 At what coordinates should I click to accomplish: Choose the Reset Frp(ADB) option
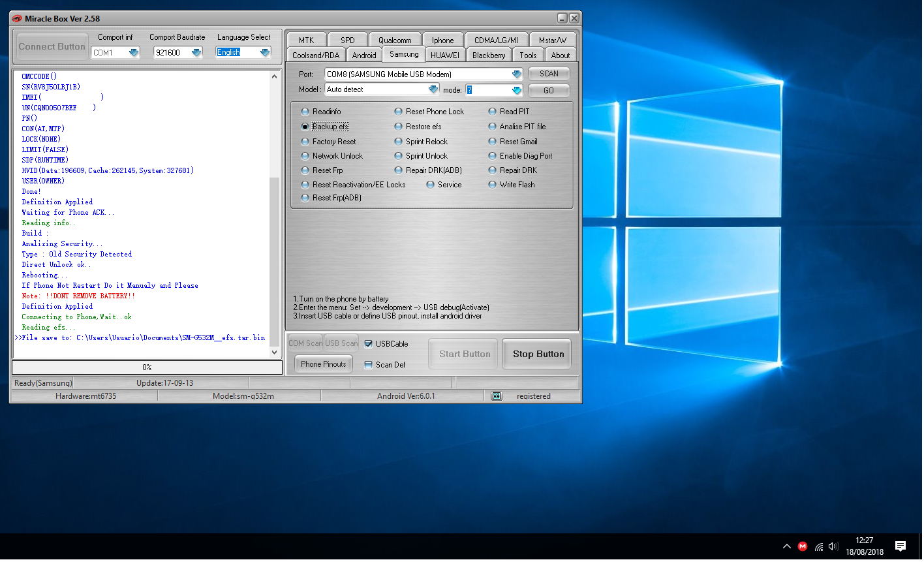[x=331, y=198]
